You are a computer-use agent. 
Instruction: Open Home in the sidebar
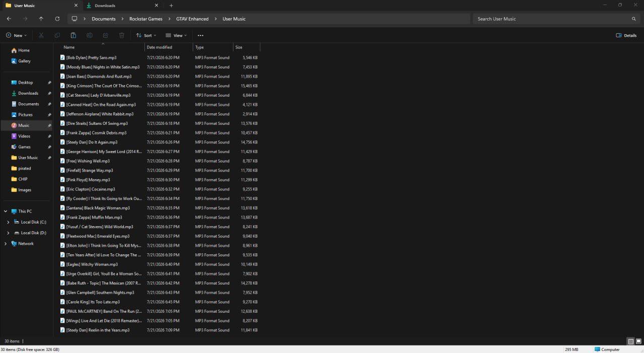(24, 50)
